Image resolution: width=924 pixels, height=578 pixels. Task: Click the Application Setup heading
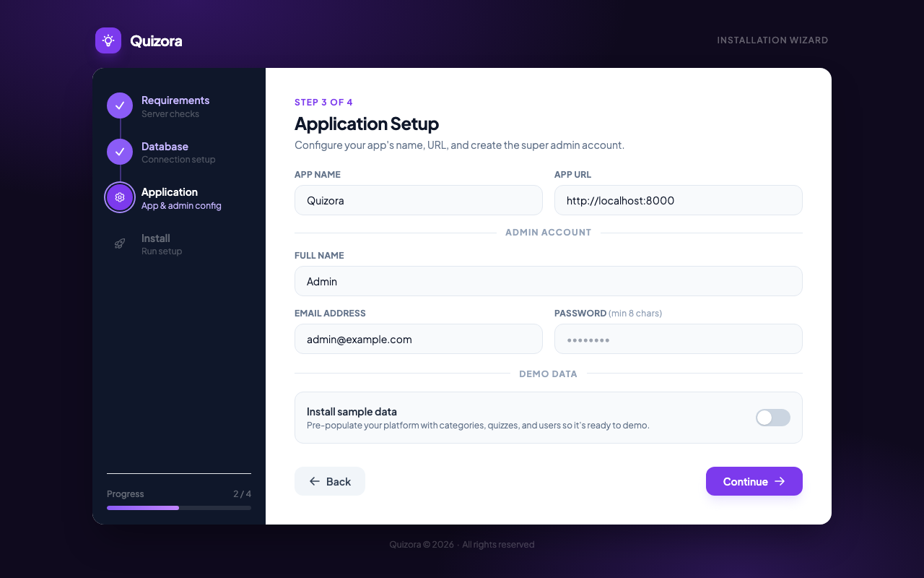coord(367,124)
